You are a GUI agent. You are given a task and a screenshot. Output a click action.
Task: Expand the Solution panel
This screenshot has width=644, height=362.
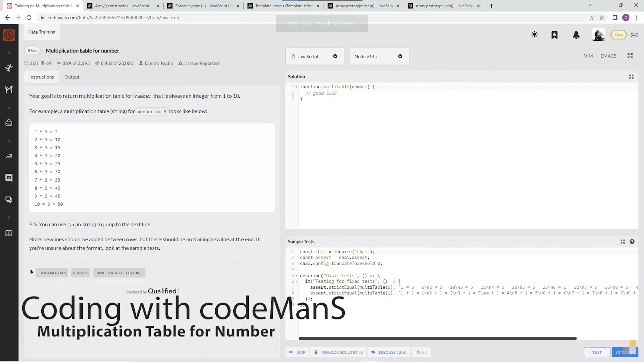(631, 77)
